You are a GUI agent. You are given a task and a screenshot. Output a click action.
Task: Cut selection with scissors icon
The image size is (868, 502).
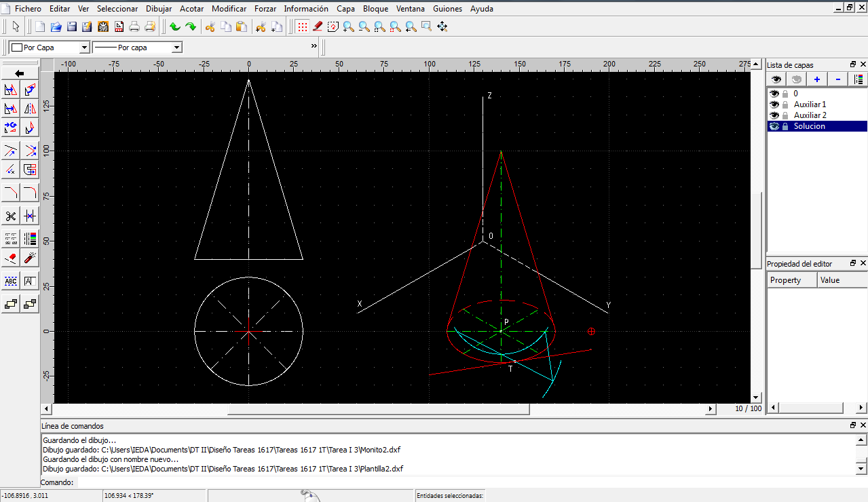[210, 26]
